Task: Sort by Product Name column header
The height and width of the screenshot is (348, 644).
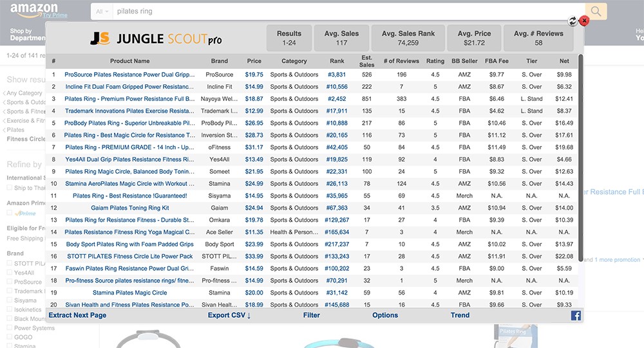Action: [x=130, y=60]
